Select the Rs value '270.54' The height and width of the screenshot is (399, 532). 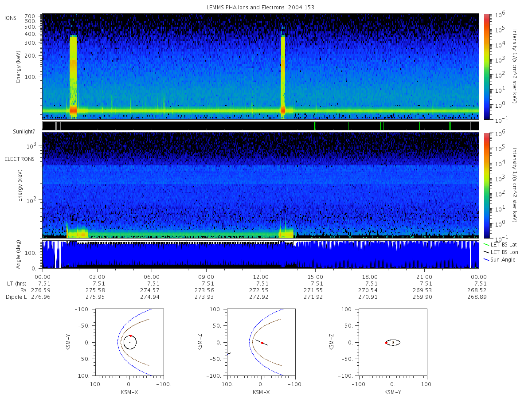(368, 290)
